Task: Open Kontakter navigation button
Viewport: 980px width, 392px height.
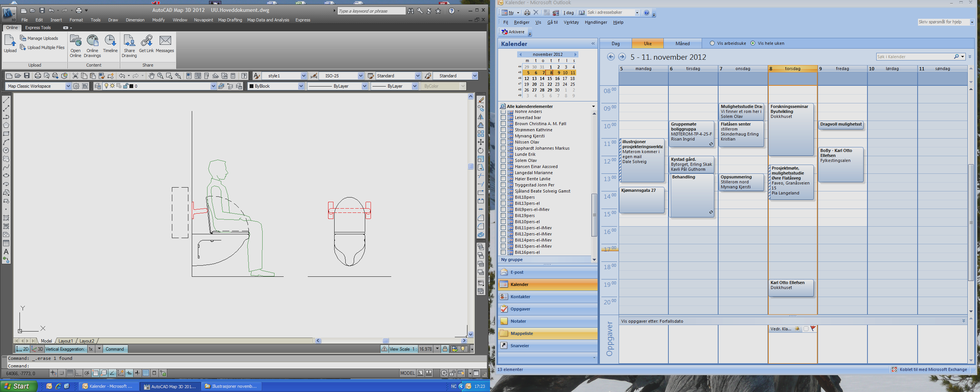Action: tap(547, 297)
